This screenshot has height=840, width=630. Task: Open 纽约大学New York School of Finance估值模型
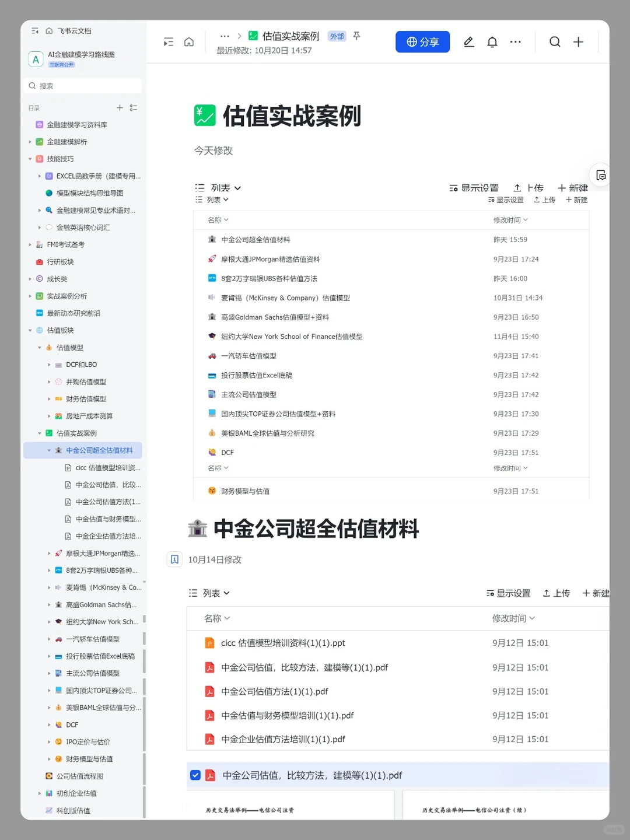[x=391, y=337]
